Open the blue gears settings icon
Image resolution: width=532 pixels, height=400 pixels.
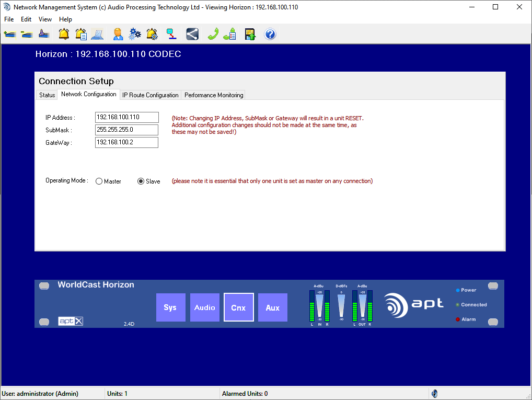135,35
